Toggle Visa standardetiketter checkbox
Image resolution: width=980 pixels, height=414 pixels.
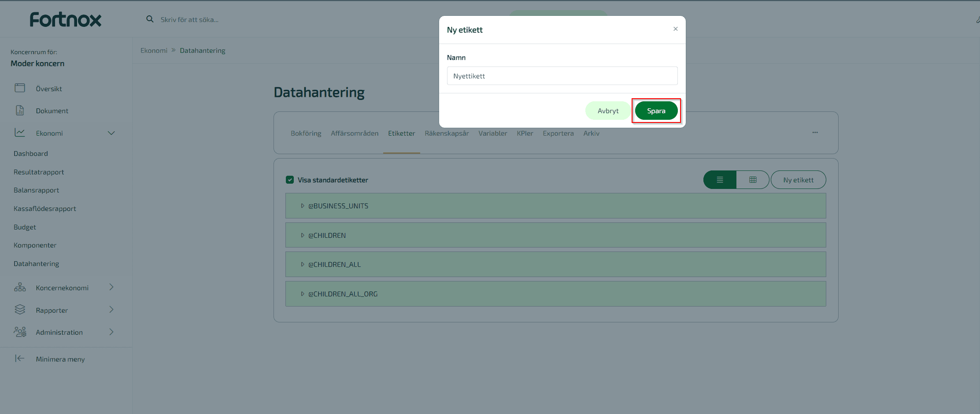tap(290, 180)
